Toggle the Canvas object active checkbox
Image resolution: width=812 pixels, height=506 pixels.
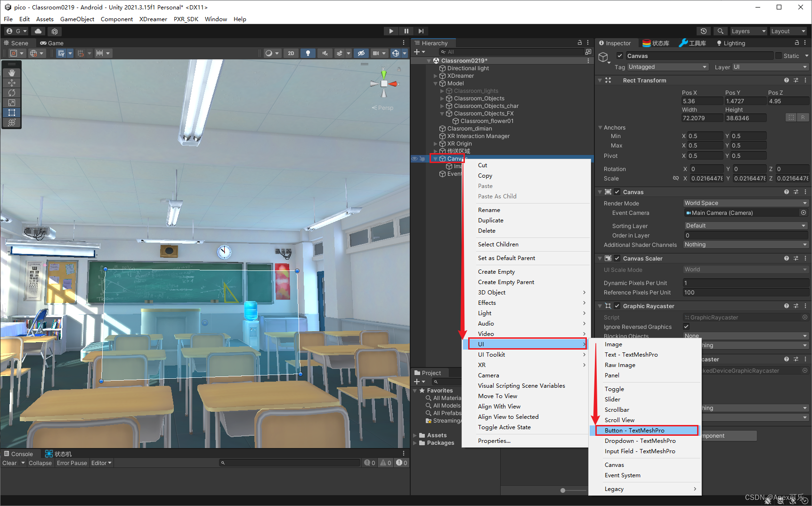(620, 56)
